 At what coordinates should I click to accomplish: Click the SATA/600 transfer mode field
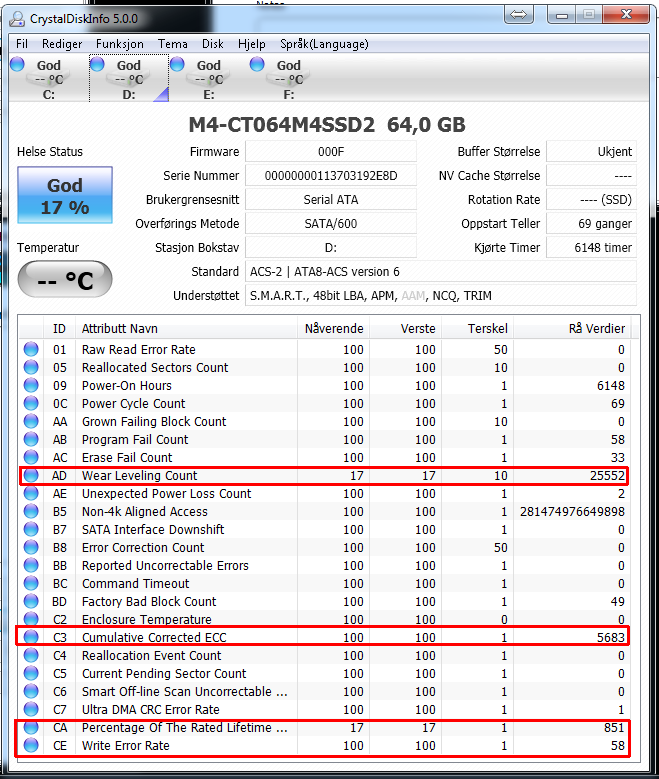point(331,224)
